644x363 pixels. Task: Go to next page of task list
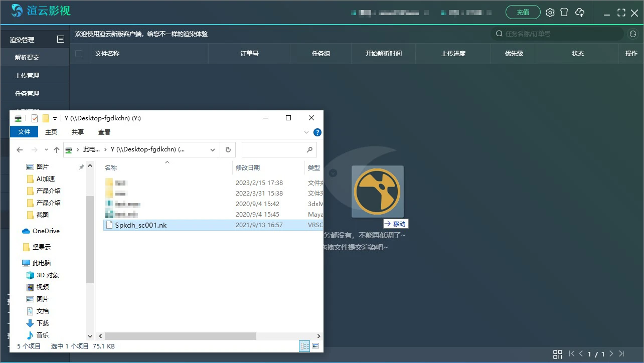[x=611, y=354]
